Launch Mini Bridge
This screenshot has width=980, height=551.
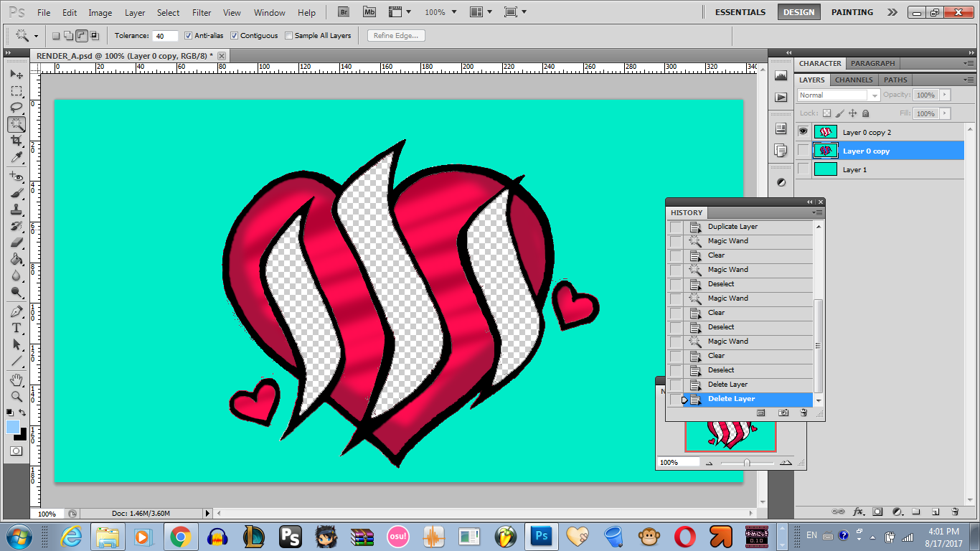369,12
